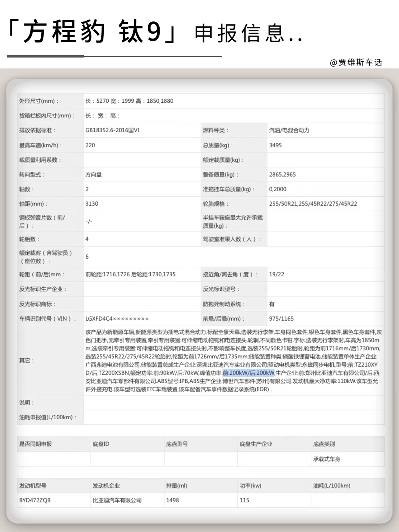
Task: Select total mass value 3495
Action: (275, 145)
